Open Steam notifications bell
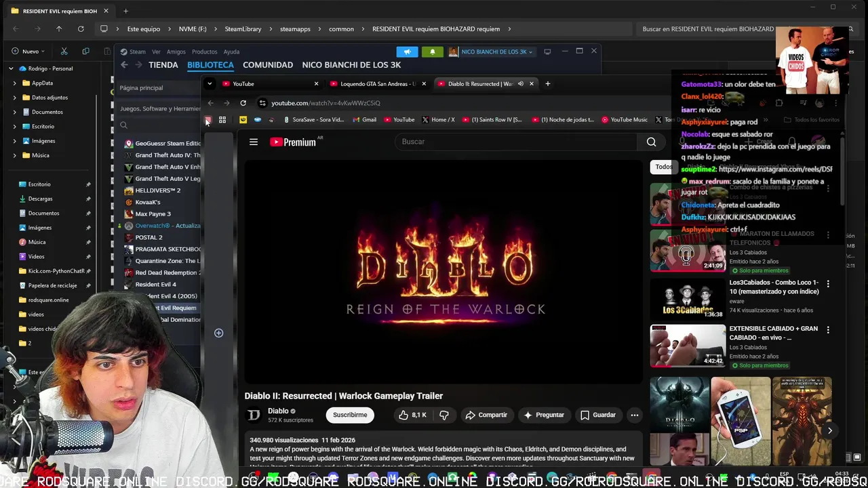The width and height of the screenshot is (868, 488). tap(433, 52)
